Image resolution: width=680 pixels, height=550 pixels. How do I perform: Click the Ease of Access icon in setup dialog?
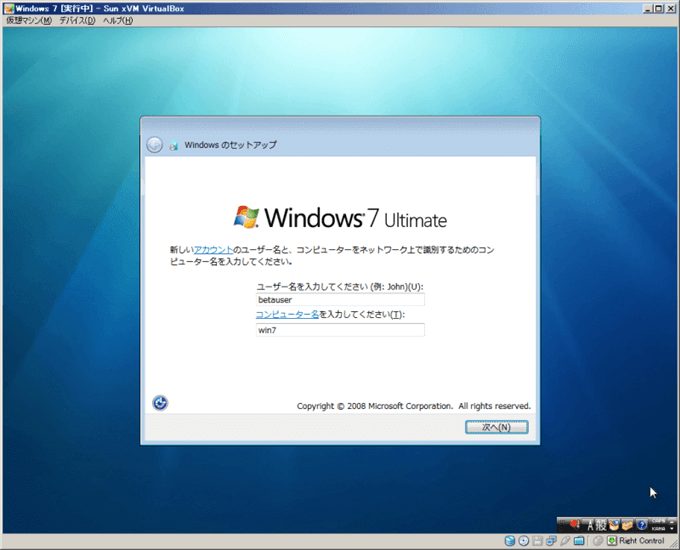pyautogui.click(x=160, y=403)
